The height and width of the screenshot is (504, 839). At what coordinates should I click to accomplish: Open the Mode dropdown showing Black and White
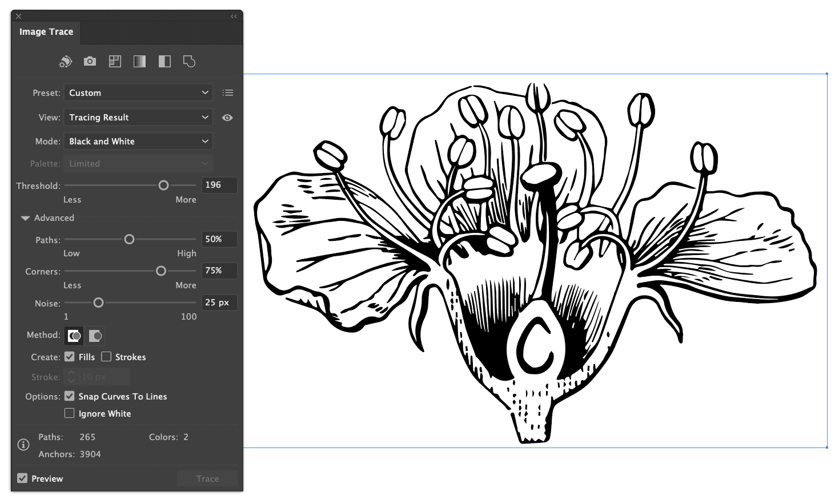pos(138,141)
